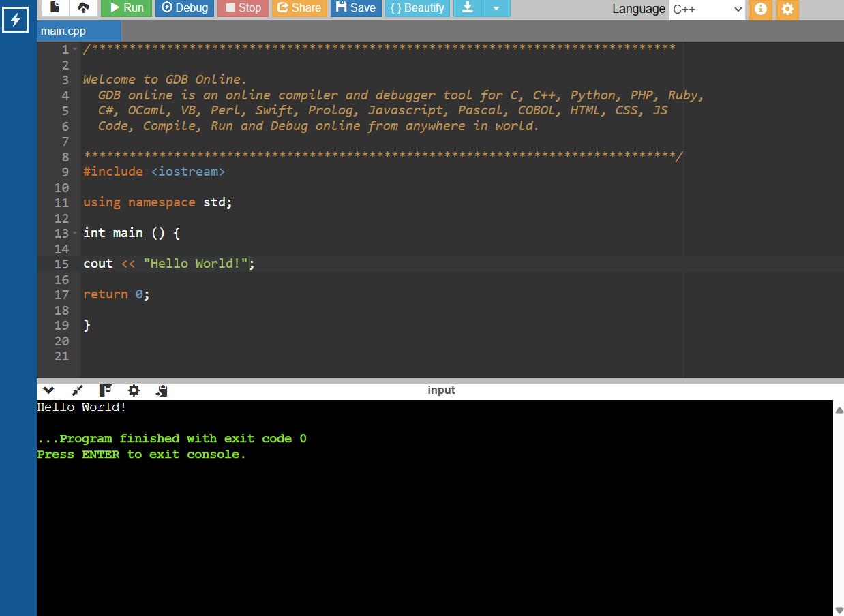844x616 pixels.
Task: Expand the dropdown arrow beside download
Action: coord(496,7)
